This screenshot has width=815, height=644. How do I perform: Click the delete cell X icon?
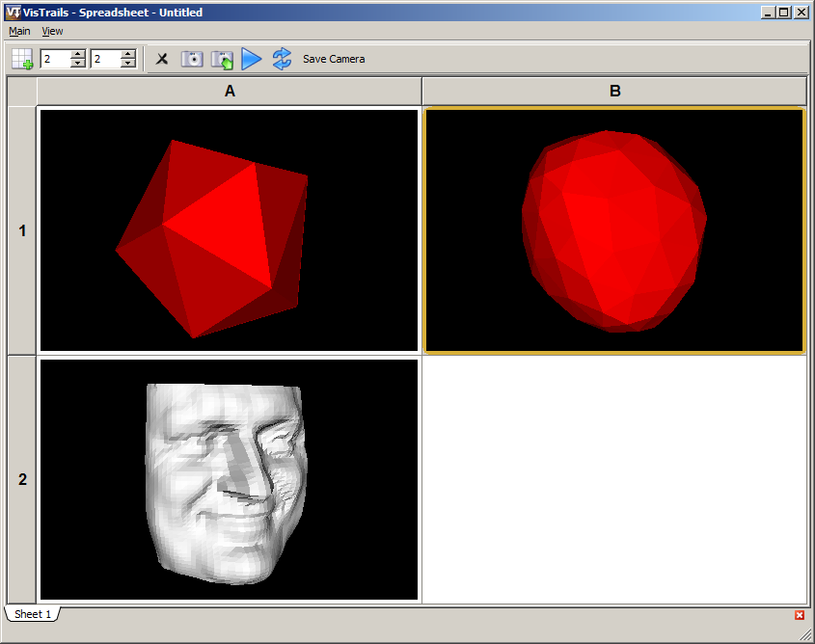point(162,59)
